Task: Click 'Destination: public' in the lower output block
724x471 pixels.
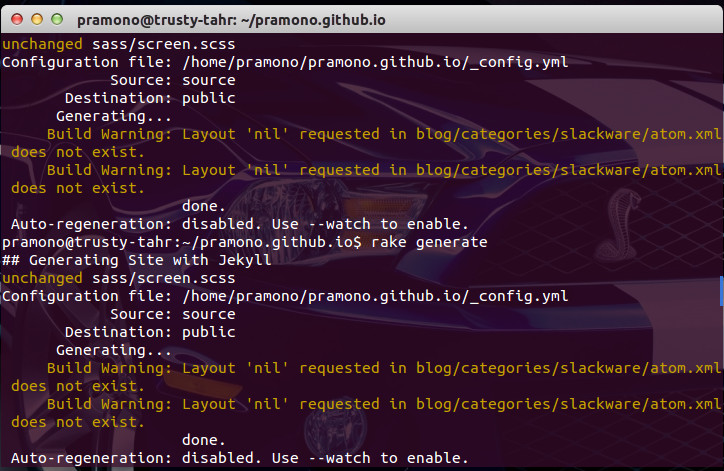Action: 150,332
